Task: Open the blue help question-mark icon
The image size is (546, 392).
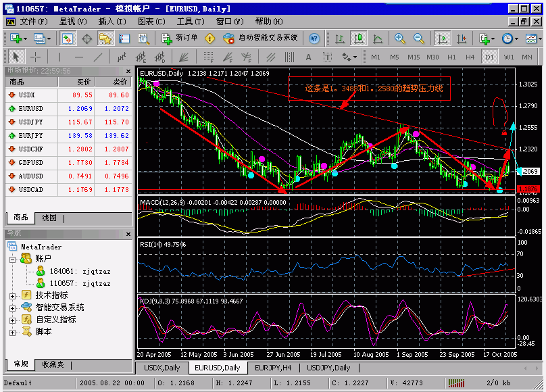Action: tap(314, 39)
